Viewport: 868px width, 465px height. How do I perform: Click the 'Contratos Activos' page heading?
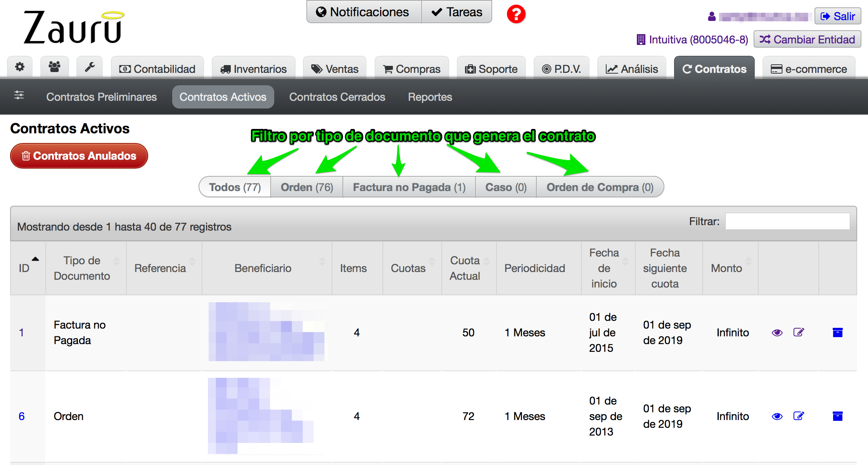pyautogui.click(x=70, y=128)
